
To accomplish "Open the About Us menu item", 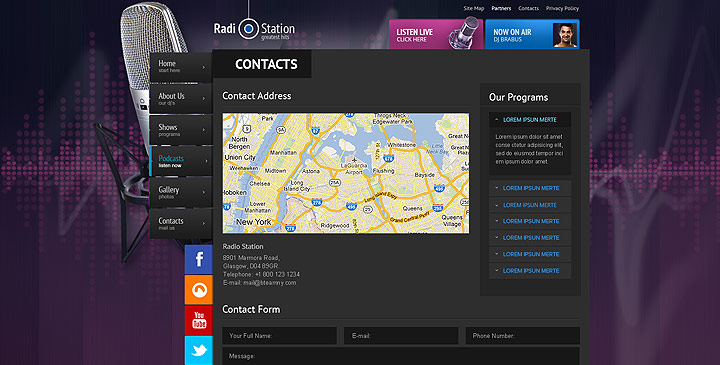I will 180,99.
